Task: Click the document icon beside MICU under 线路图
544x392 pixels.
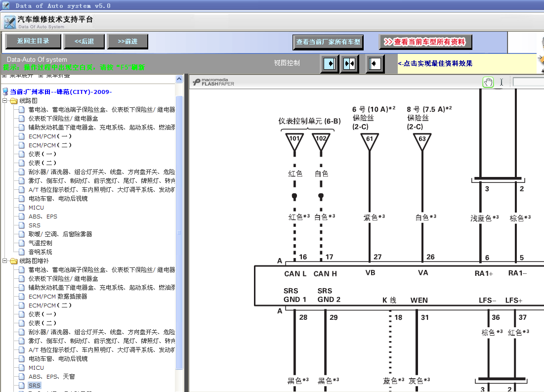Action: 22,208
